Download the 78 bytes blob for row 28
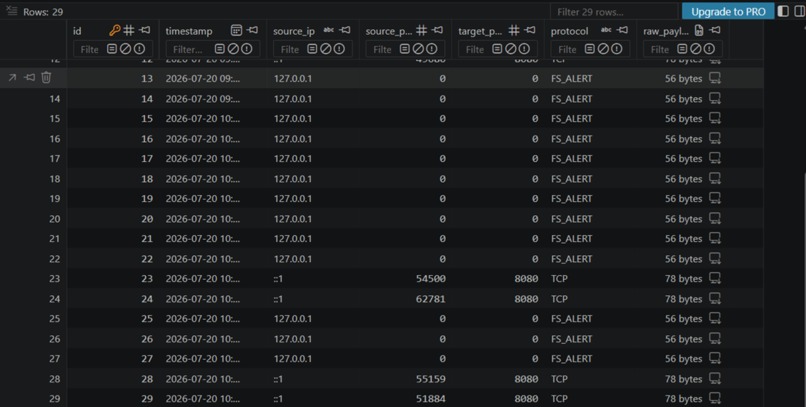The height and width of the screenshot is (407, 806). point(715,379)
